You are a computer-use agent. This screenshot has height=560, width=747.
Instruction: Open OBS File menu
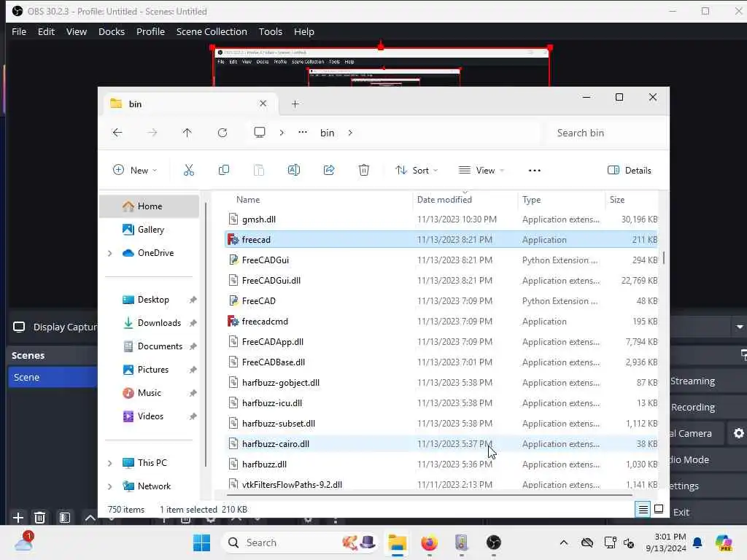pyautogui.click(x=19, y=31)
